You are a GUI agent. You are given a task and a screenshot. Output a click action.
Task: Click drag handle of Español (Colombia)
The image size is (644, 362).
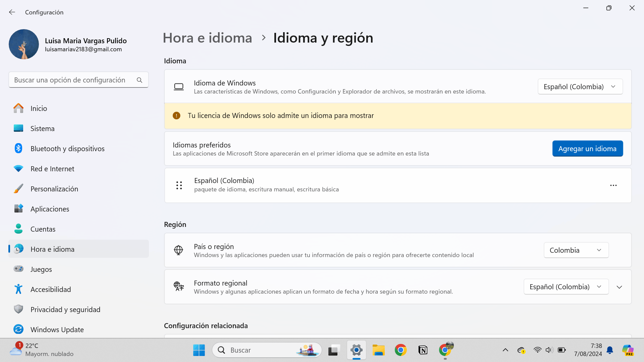pos(179,185)
